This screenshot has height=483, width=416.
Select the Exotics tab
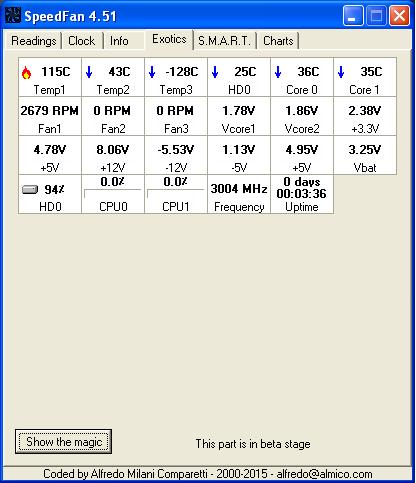pos(169,39)
